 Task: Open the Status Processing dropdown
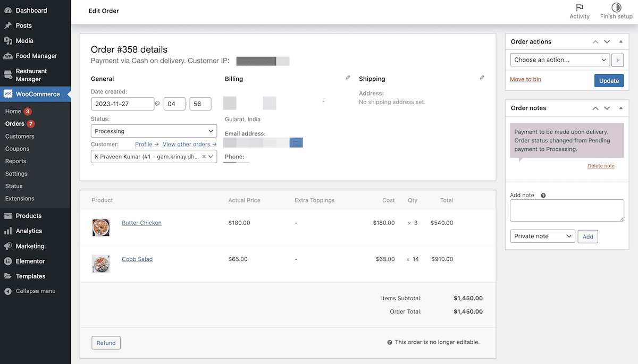(x=154, y=131)
